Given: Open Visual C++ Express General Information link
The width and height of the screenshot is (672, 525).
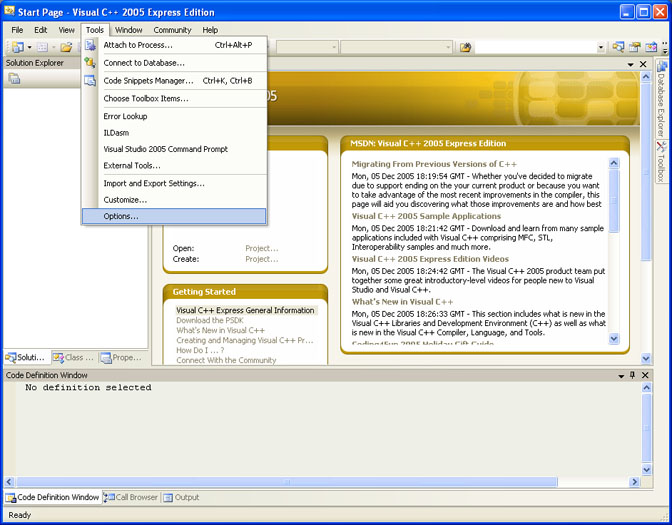Looking at the screenshot, I should pos(245,310).
